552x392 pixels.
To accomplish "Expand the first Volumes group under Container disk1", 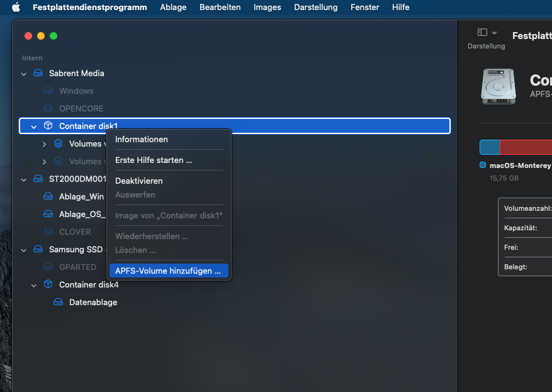I will click(x=44, y=144).
